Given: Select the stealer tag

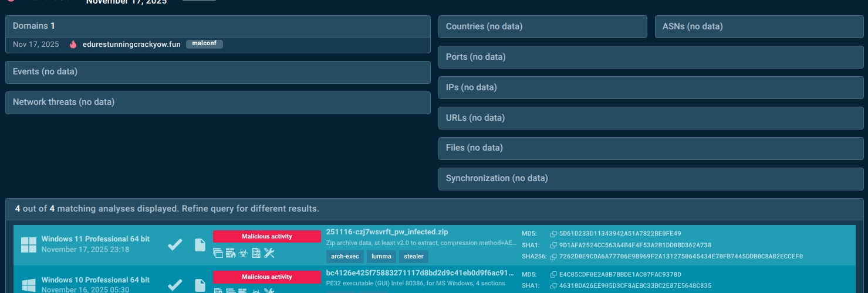Looking at the screenshot, I should pos(414,257).
